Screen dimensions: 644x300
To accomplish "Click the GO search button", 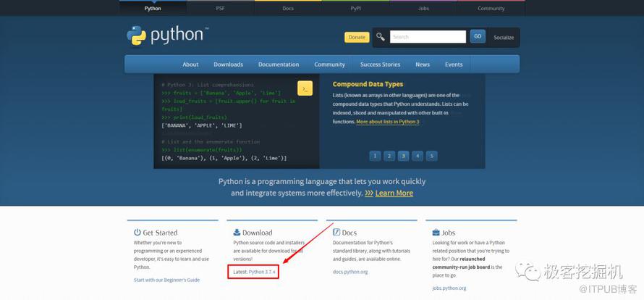I will (x=478, y=37).
